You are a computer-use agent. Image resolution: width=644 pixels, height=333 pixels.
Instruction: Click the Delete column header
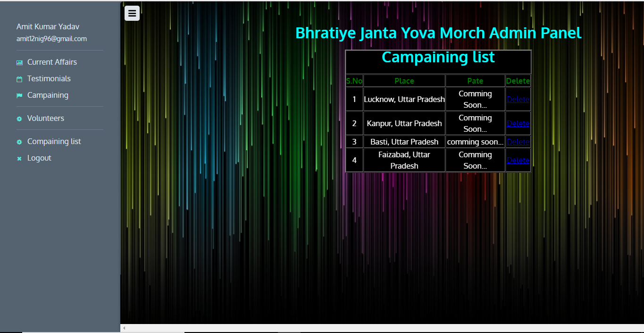pos(518,81)
